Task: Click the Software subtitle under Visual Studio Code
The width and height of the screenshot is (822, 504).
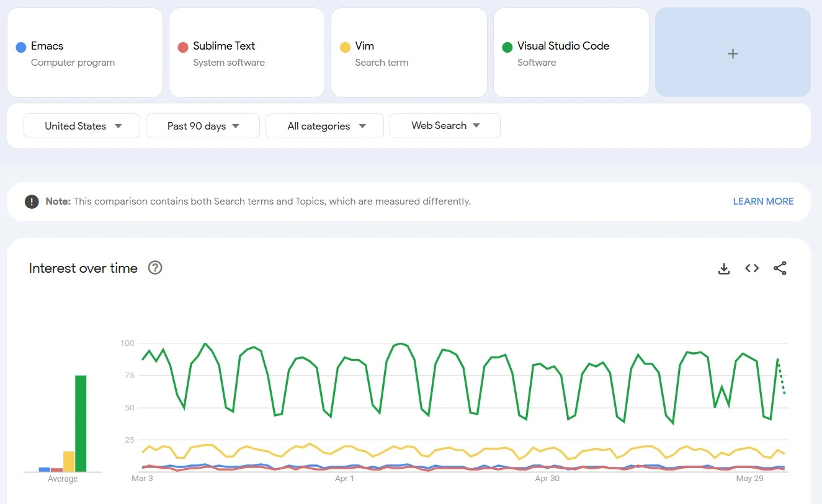Action: click(x=537, y=63)
